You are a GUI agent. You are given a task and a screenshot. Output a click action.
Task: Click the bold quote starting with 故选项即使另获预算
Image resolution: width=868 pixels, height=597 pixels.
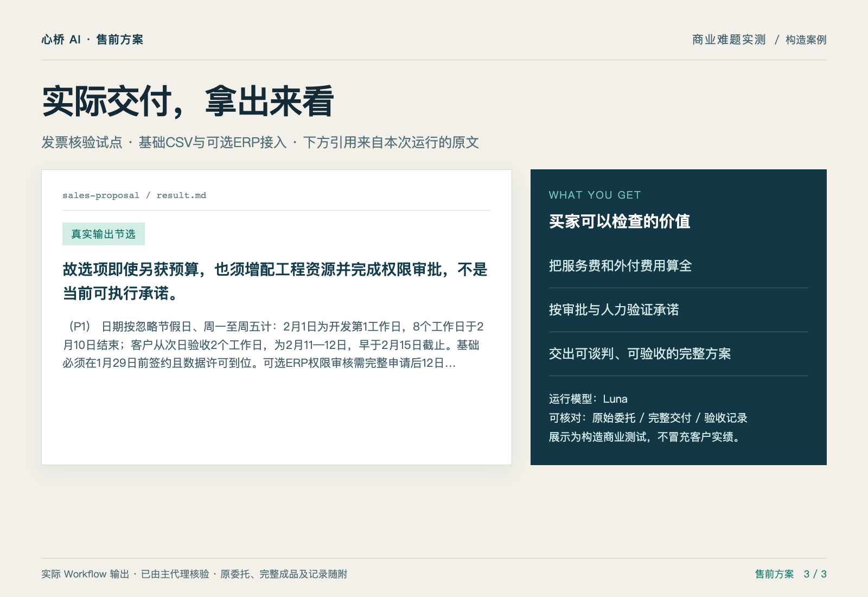[275, 281]
